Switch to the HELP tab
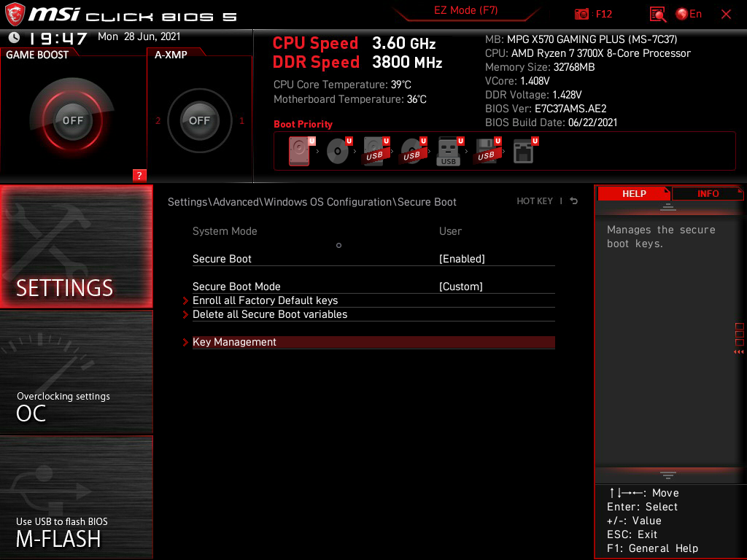Screen dimensions: 747x560 (x=634, y=193)
